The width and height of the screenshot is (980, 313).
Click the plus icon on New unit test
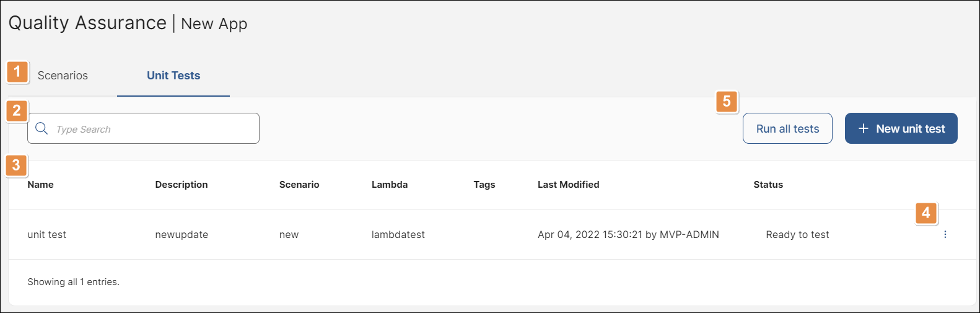pos(864,128)
